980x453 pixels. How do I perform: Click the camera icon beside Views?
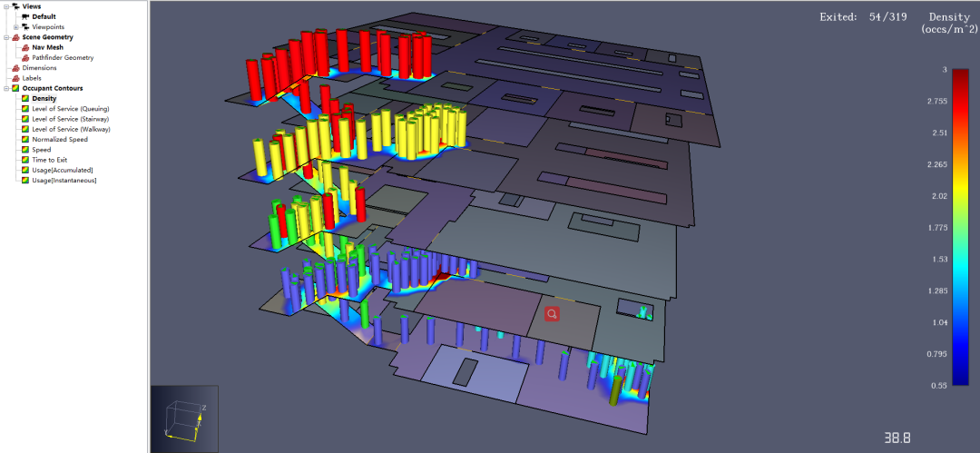pos(15,6)
